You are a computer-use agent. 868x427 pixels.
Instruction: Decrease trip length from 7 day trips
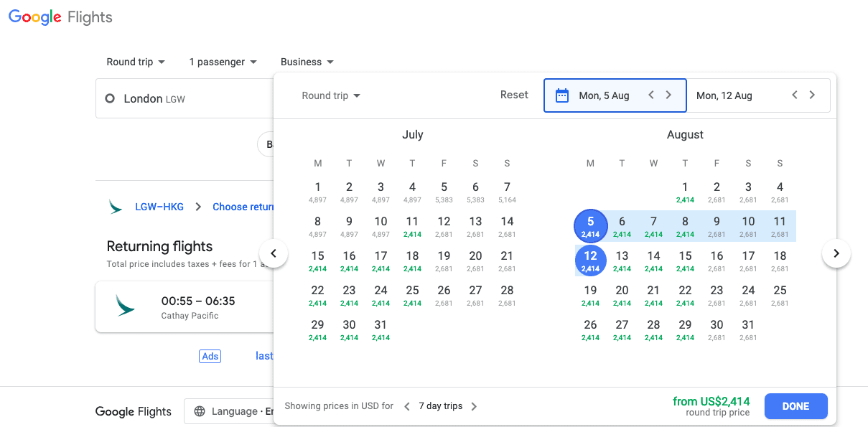point(407,406)
